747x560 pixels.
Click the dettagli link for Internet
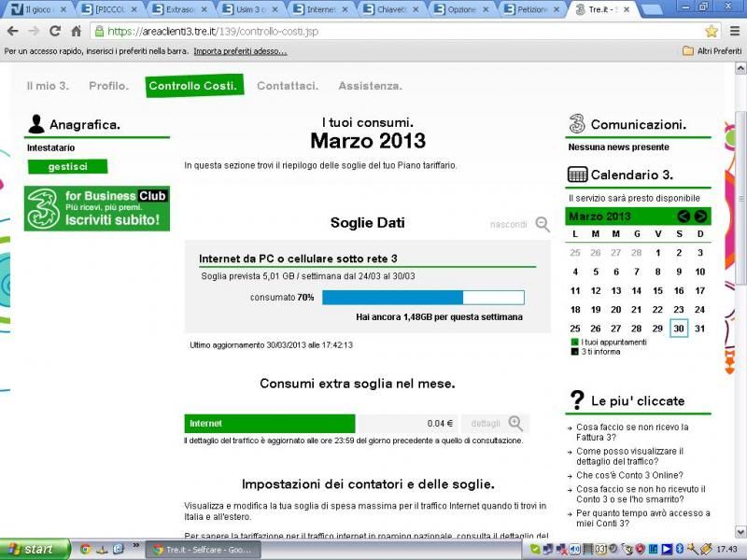coord(486,424)
